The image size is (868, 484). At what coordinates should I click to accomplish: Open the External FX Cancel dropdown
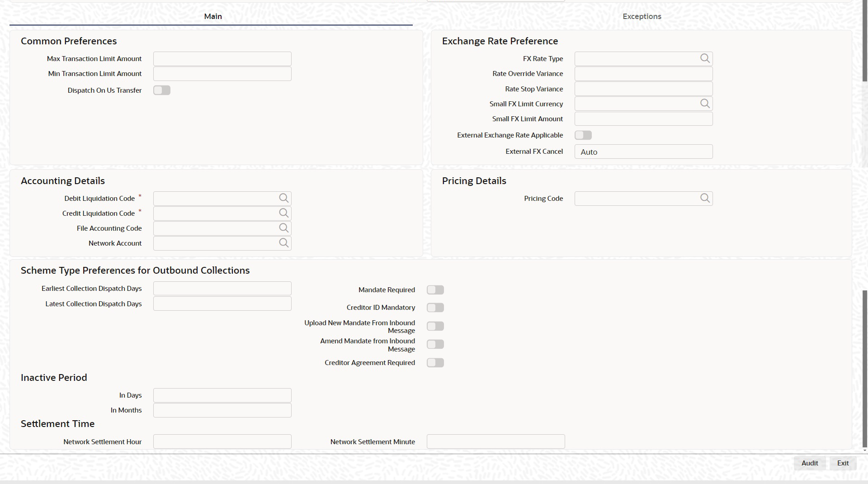click(643, 152)
